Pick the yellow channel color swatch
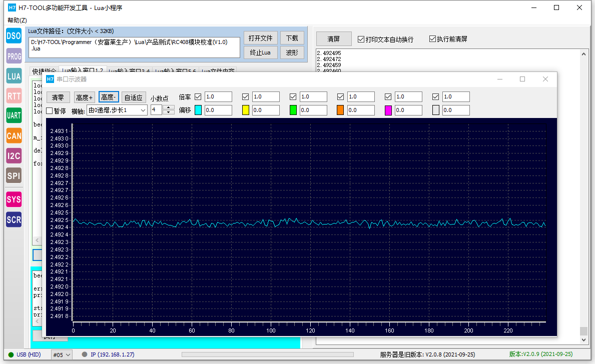The width and height of the screenshot is (595, 364). point(246,110)
